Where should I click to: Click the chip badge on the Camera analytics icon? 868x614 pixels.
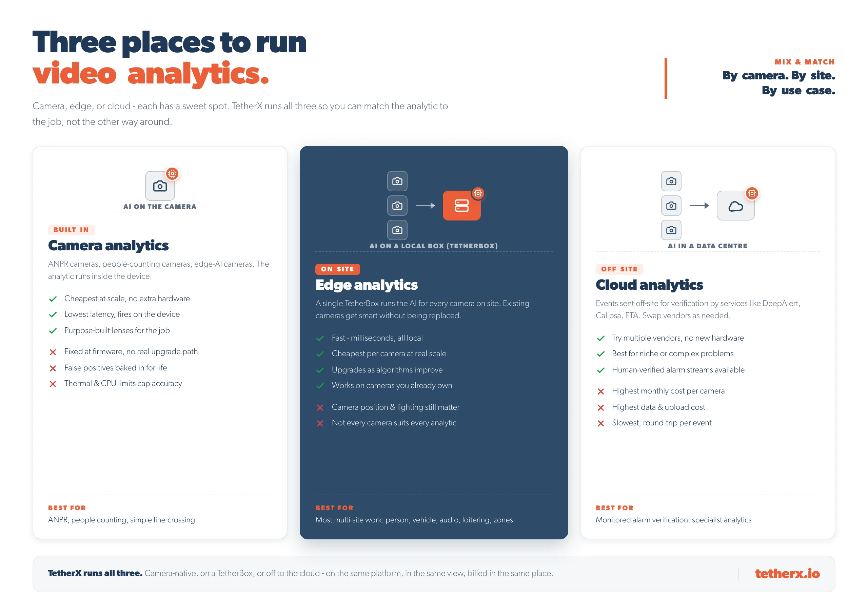click(x=172, y=174)
